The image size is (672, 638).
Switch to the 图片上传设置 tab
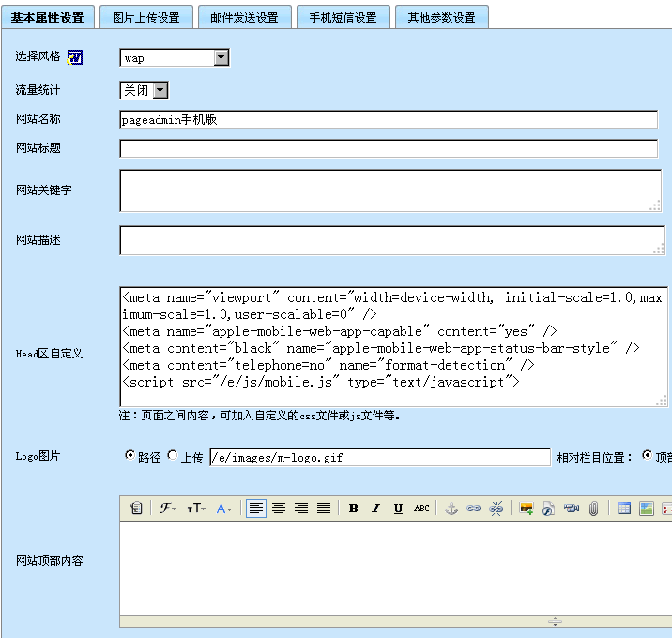pyautogui.click(x=145, y=17)
